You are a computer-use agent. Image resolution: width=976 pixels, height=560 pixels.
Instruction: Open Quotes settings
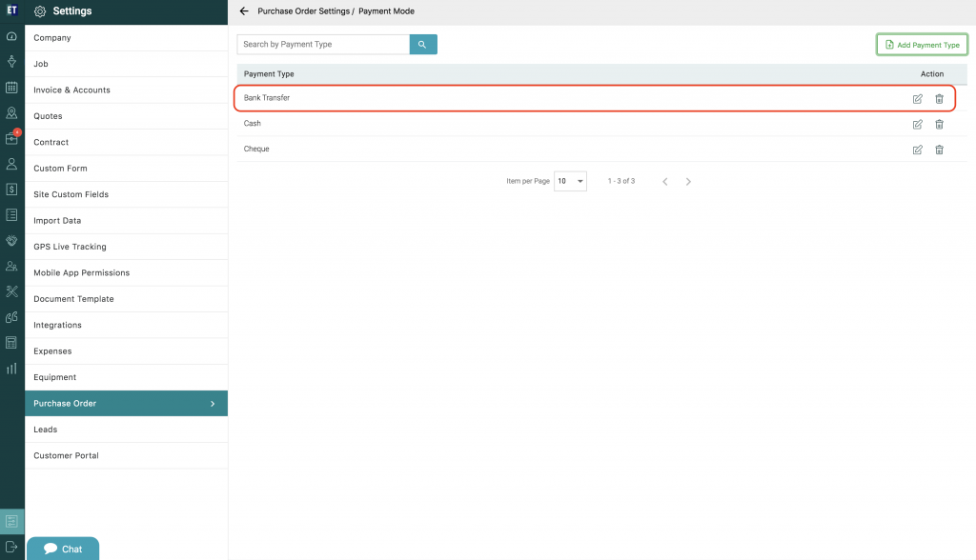pyautogui.click(x=127, y=116)
